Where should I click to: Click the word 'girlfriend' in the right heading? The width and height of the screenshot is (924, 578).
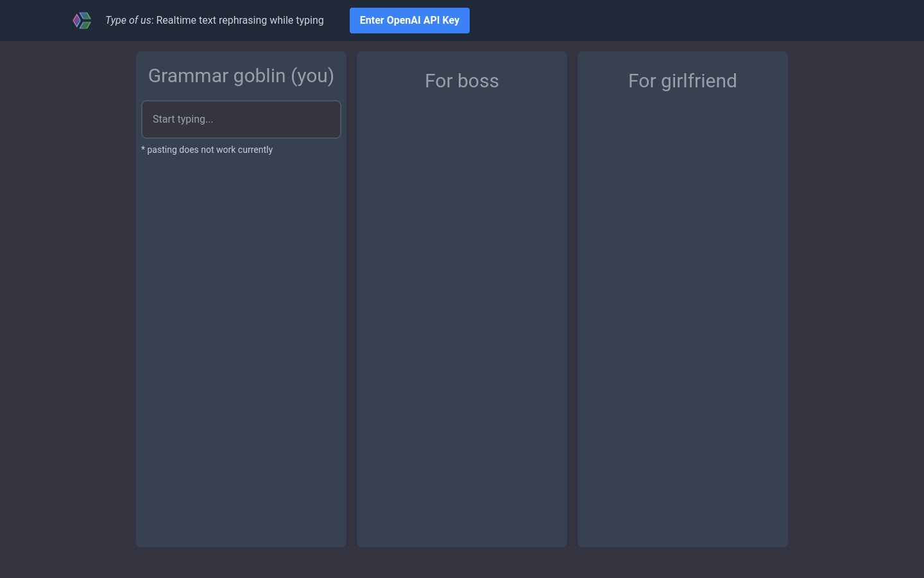699,81
